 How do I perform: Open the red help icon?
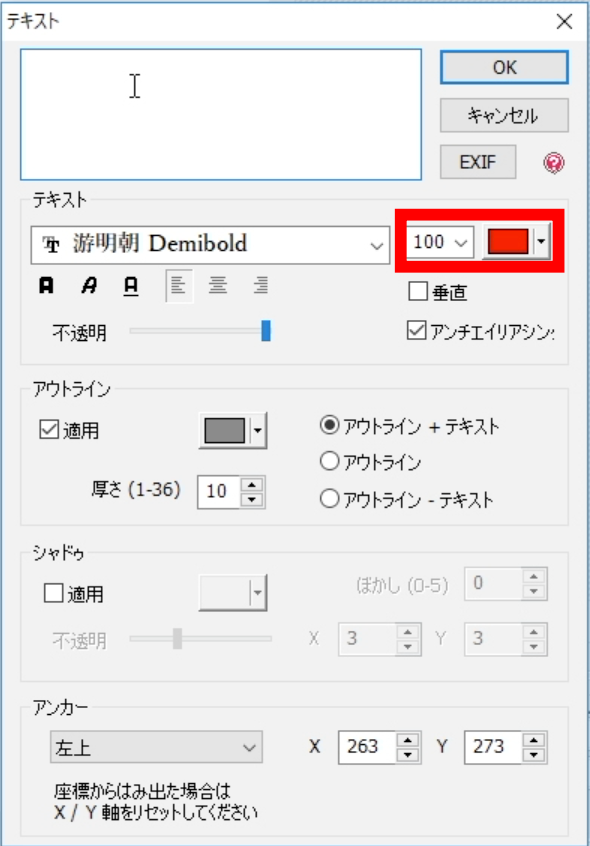(554, 162)
